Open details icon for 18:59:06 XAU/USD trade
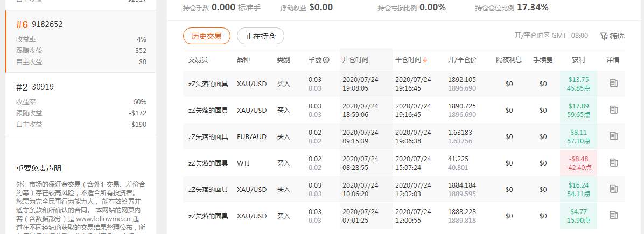644x234 pixels. (614, 110)
